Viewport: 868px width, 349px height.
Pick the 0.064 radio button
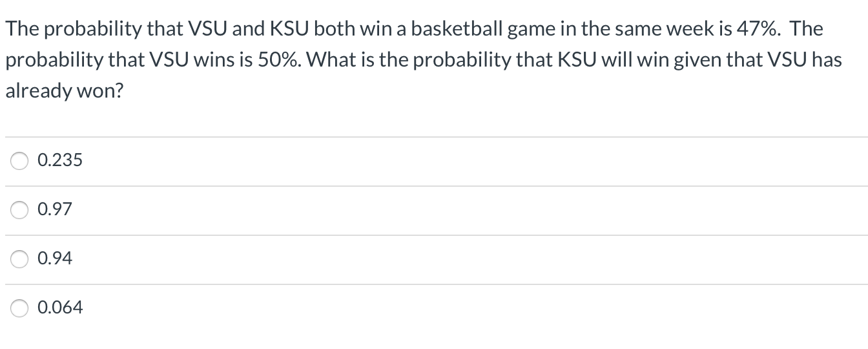pyautogui.click(x=19, y=308)
